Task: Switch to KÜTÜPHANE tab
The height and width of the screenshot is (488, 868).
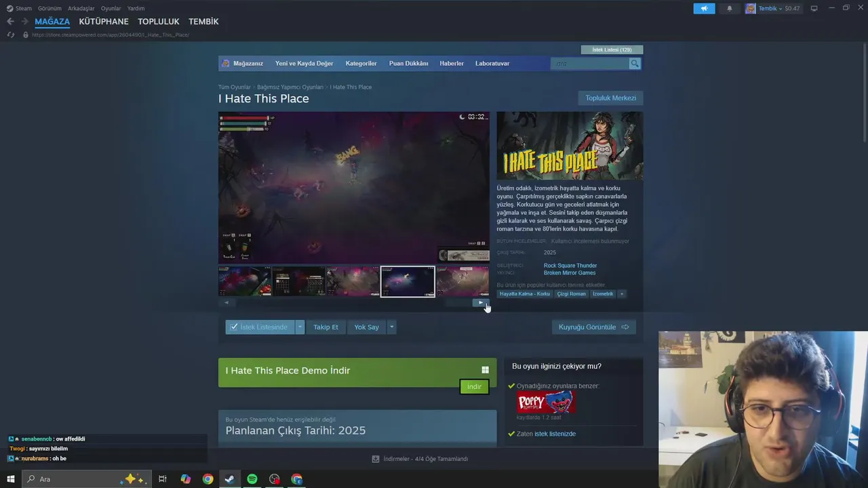Action: tap(104, 22)
